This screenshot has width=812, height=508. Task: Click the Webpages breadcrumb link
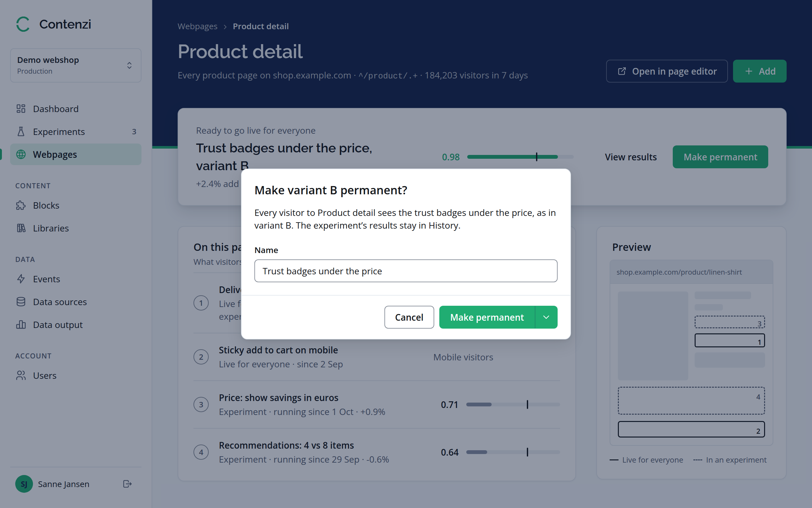(x=197, y=26)
